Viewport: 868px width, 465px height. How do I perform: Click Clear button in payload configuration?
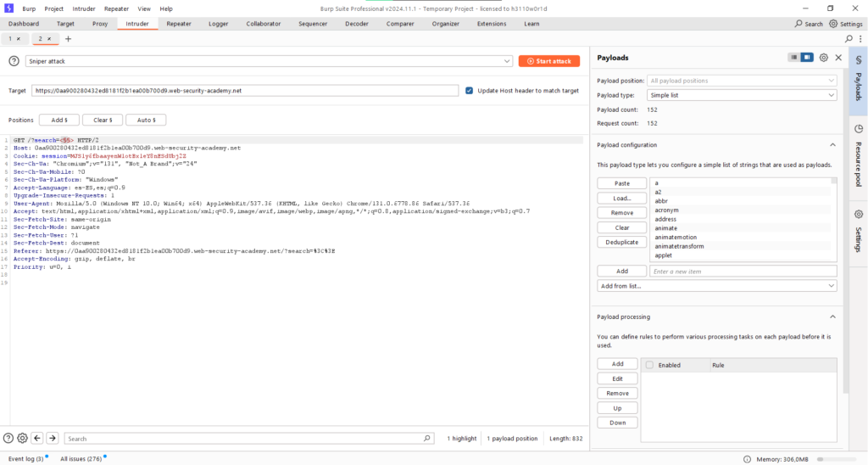[x=621, y=227]
